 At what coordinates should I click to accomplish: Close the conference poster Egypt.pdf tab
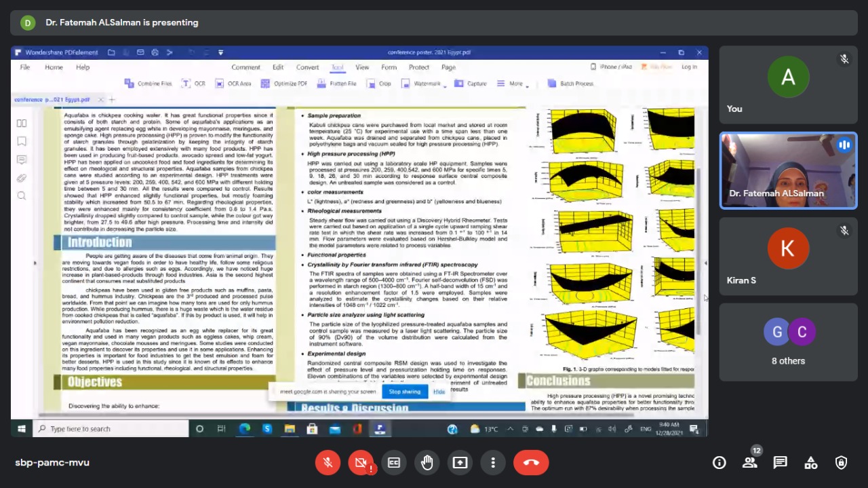[101, 100]
